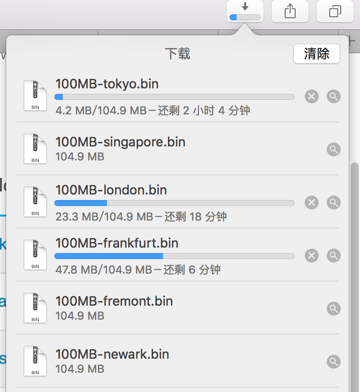The width and height of the screenshot is (360, 392).
Task: Open the Share toolbar button
Action: point(290,11)
